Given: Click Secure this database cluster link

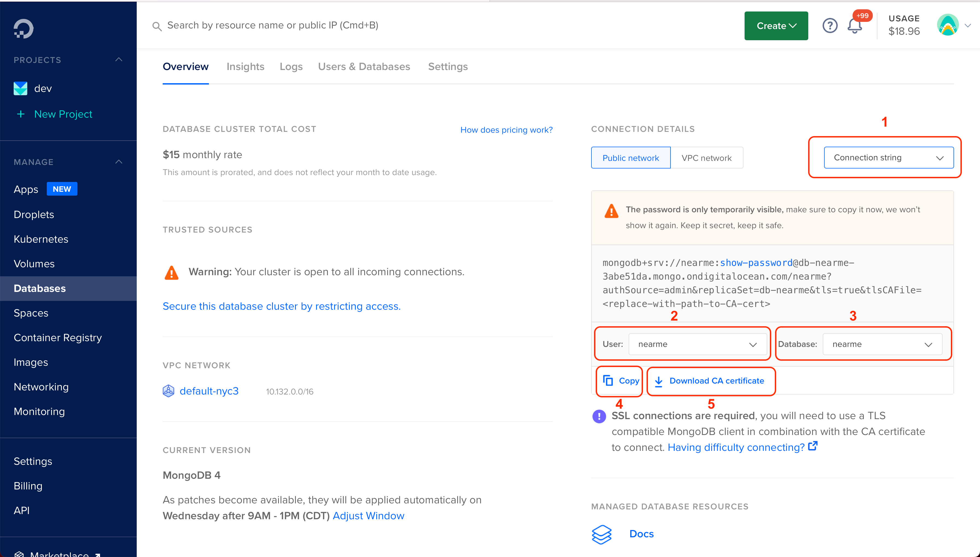Looking at the screenshot, I should [x=281, y=306].
